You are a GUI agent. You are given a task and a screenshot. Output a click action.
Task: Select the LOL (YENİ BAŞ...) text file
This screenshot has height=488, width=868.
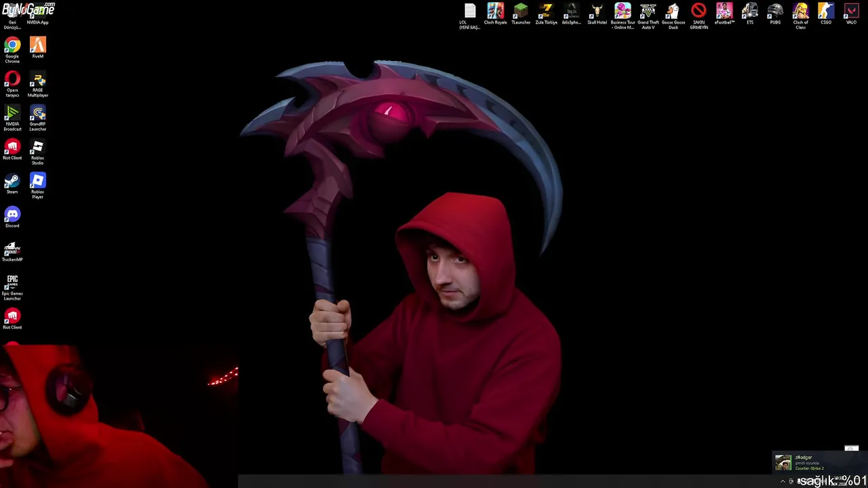(x=470, y=16)
